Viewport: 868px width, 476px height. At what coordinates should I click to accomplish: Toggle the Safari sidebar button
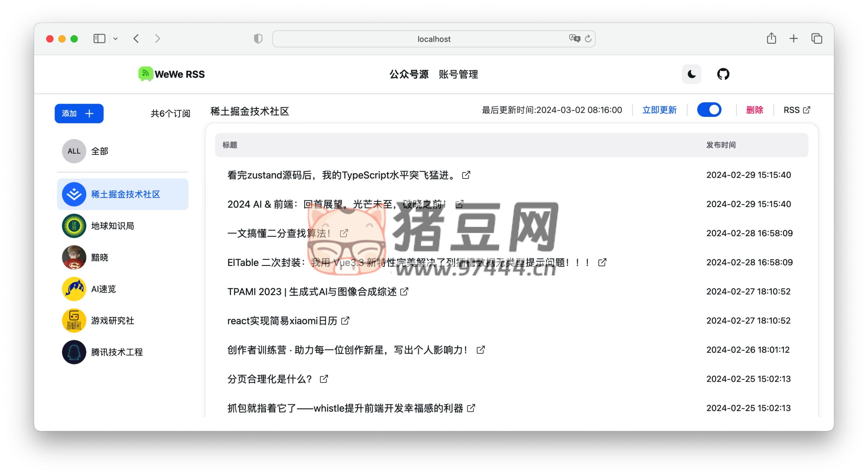99,39
